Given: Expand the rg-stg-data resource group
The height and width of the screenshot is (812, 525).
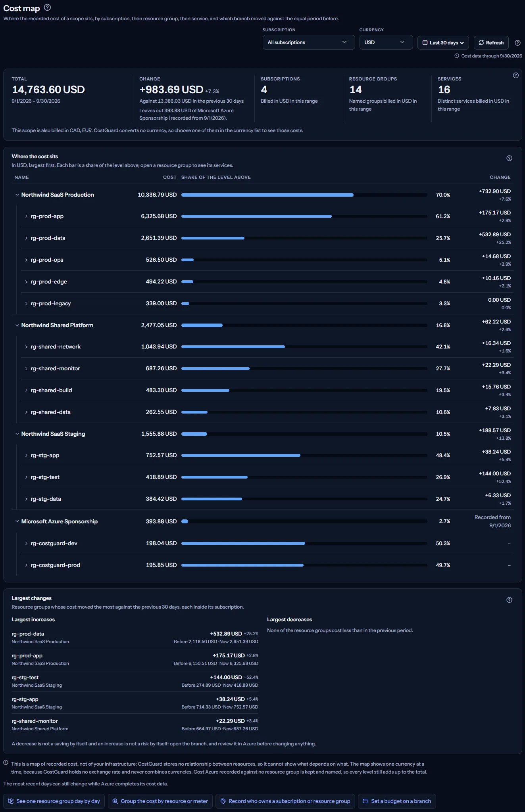Looking at the screenshot, I should 26,499.
